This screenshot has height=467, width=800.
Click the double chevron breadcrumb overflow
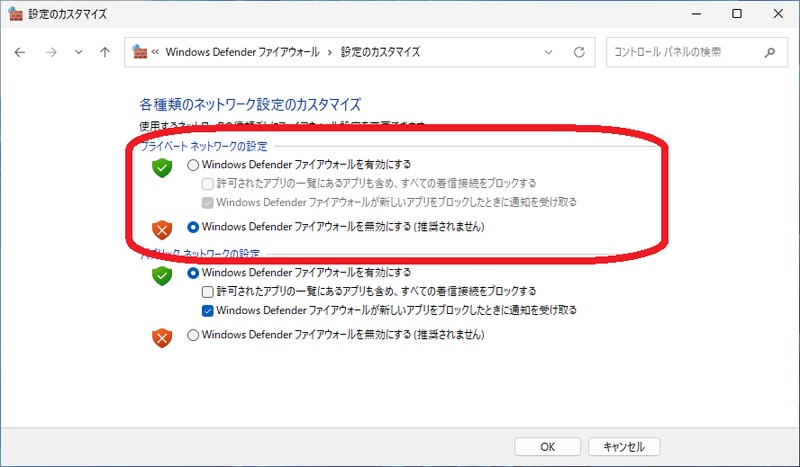tap(155, 52)
